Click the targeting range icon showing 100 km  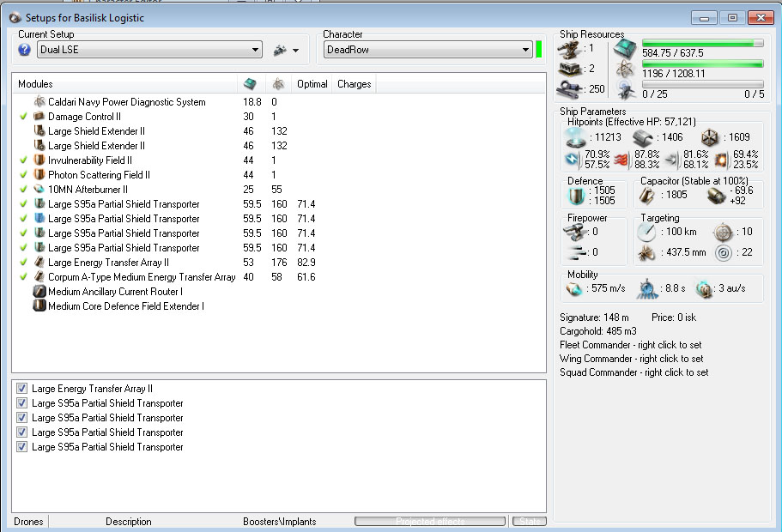tap(646, 232)
